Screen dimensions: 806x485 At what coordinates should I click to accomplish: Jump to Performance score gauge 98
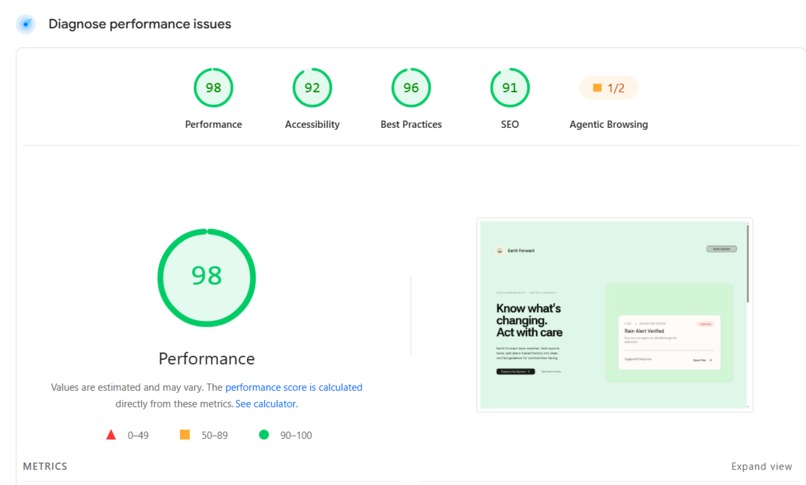point(213,88)
